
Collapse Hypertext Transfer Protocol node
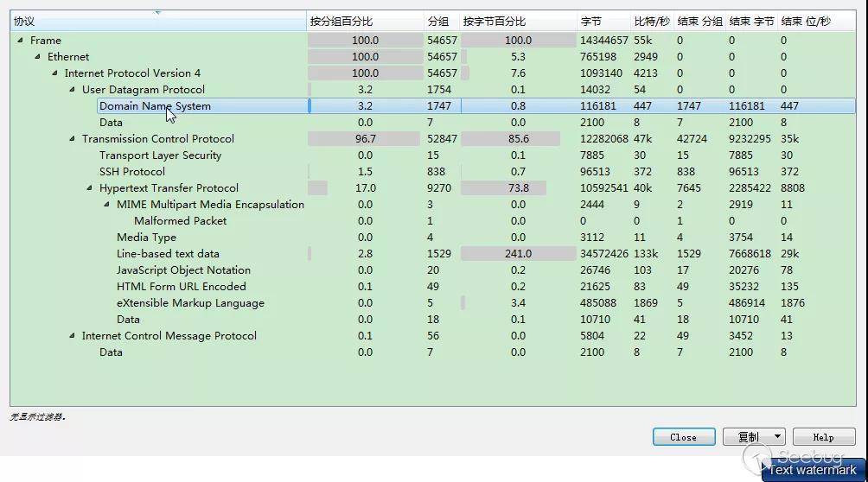click(89, 188)
